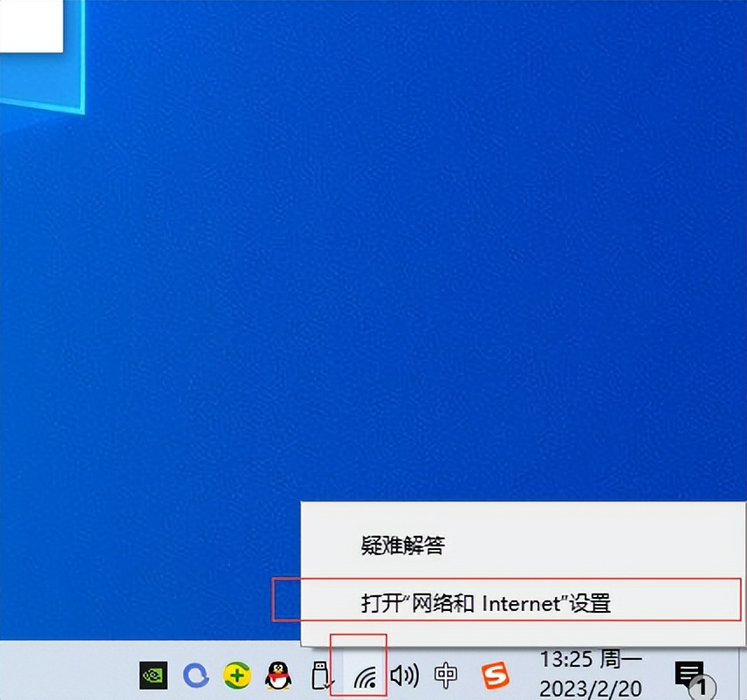Launch QQ from the system tray
Image resolution: width=747 pixels, height=700 pixels.
(278, 675)
